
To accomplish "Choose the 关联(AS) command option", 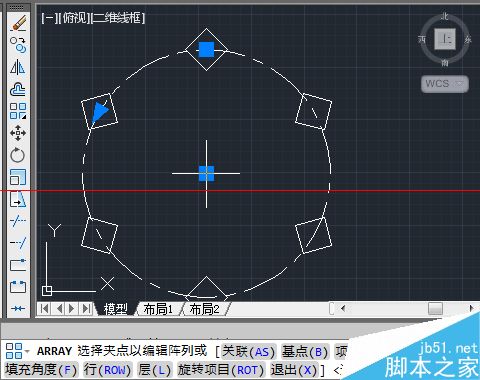I will coord(249,352).
